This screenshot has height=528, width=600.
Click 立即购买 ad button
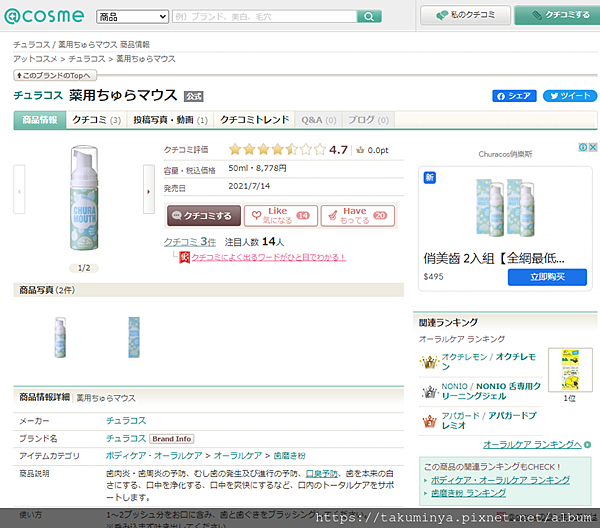pos(547,277)
